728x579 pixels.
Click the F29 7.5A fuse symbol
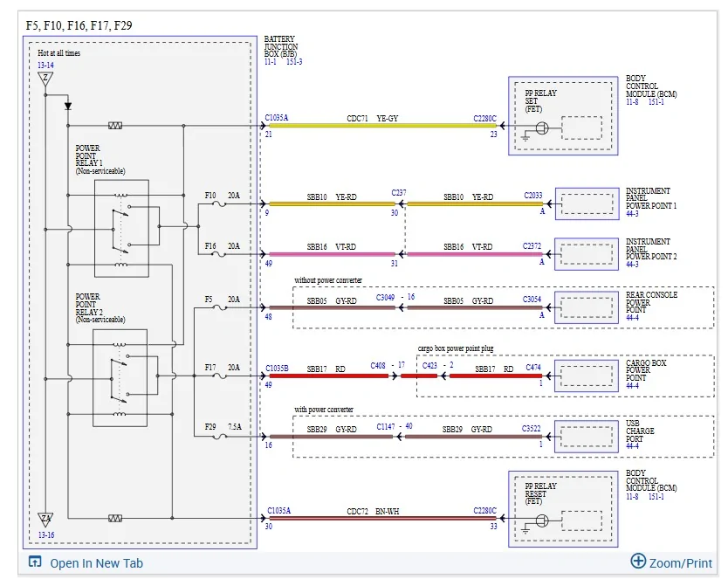pos(219,437)
